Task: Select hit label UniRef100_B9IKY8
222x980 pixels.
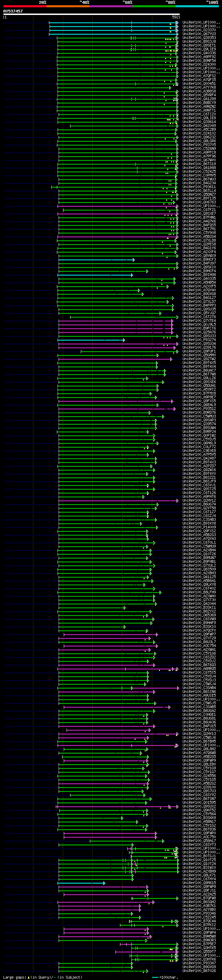Action: (199, 523)
